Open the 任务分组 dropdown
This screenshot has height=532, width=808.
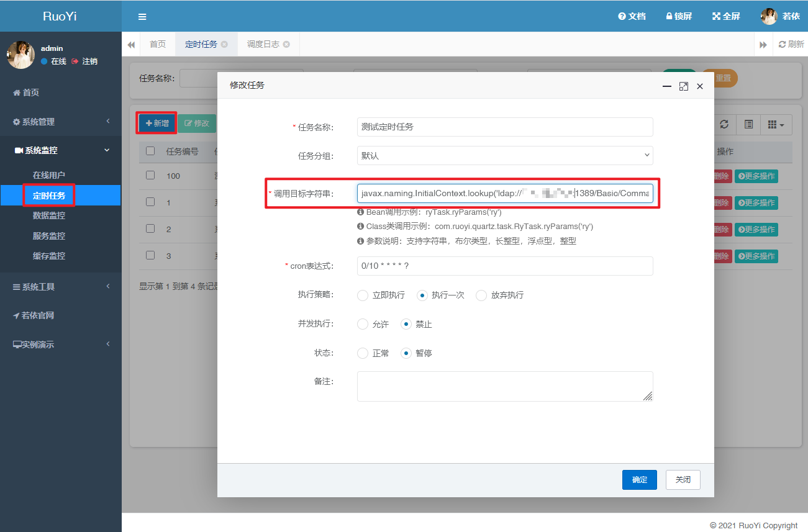click(505, 155)
